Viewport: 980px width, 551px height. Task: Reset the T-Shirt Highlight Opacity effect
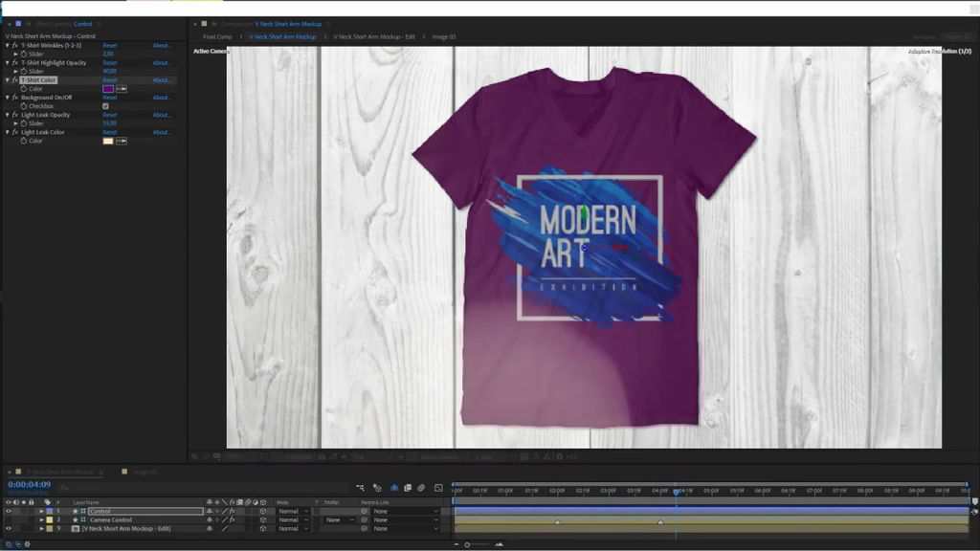tap(110, 62)
